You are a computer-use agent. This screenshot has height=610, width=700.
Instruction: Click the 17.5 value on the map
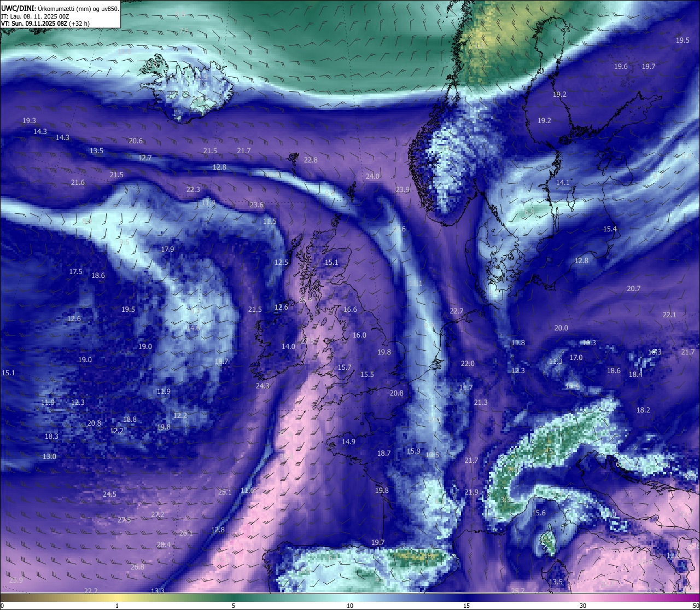[x=75, y=272]
